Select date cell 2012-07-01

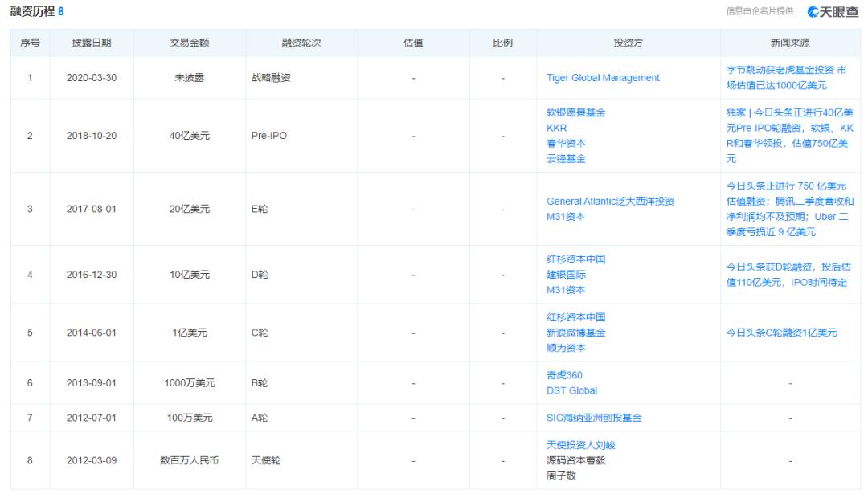coord(92,418)
